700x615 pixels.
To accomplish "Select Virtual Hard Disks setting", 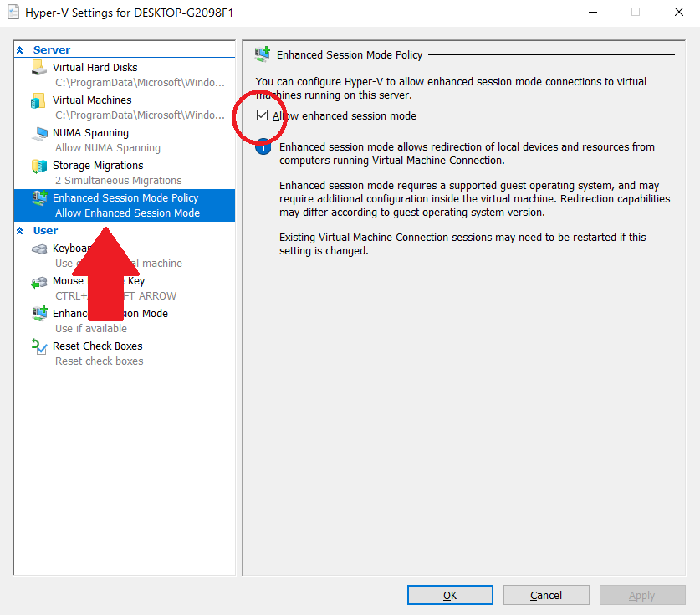I will 125,74.
